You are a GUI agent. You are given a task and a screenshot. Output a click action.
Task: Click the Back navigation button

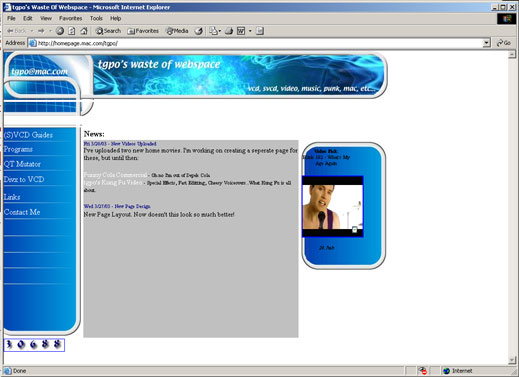[16, 31]
